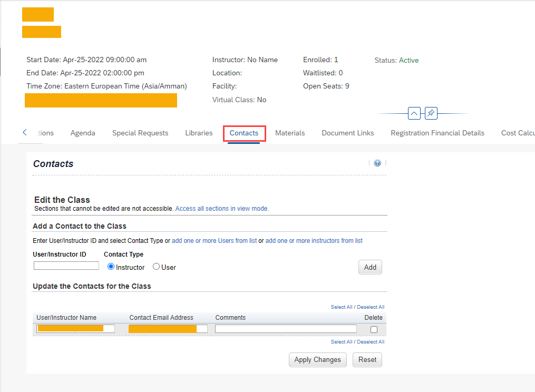The height and width of the screenshot is (392, 535).
Task: Collapse the class header section
Action: pyautogui.click(x=414, y=113)
